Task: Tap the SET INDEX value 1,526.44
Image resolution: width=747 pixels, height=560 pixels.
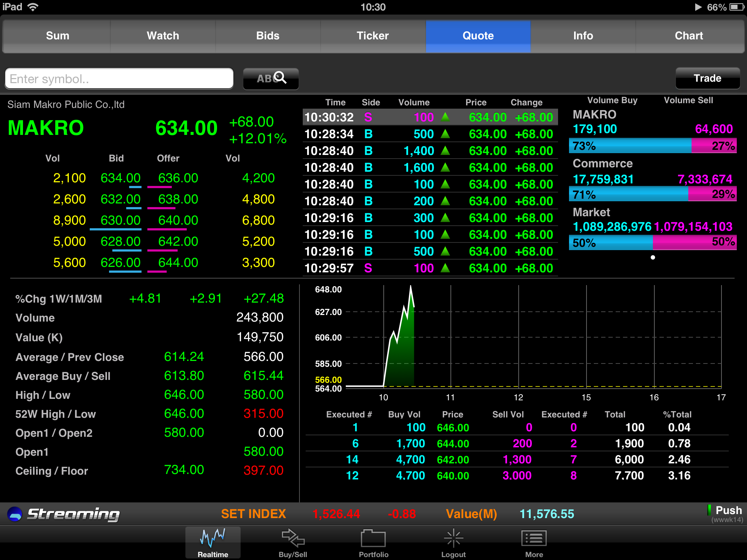Action: coord(336,514)
